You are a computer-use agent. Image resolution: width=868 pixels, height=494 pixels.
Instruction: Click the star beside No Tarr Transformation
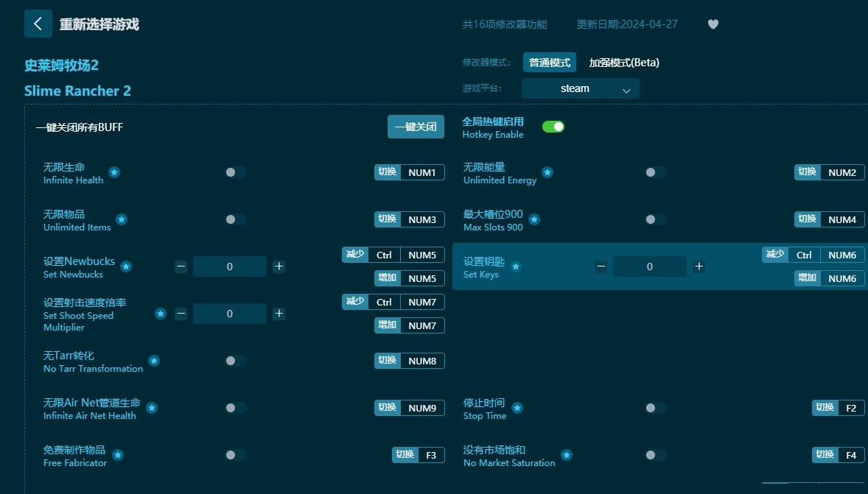click(x=154, y=361)
